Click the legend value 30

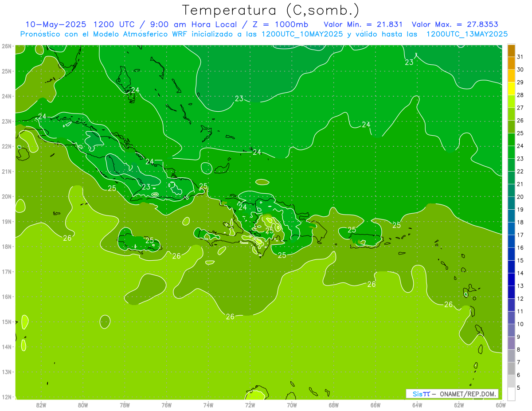coord(520,70)
